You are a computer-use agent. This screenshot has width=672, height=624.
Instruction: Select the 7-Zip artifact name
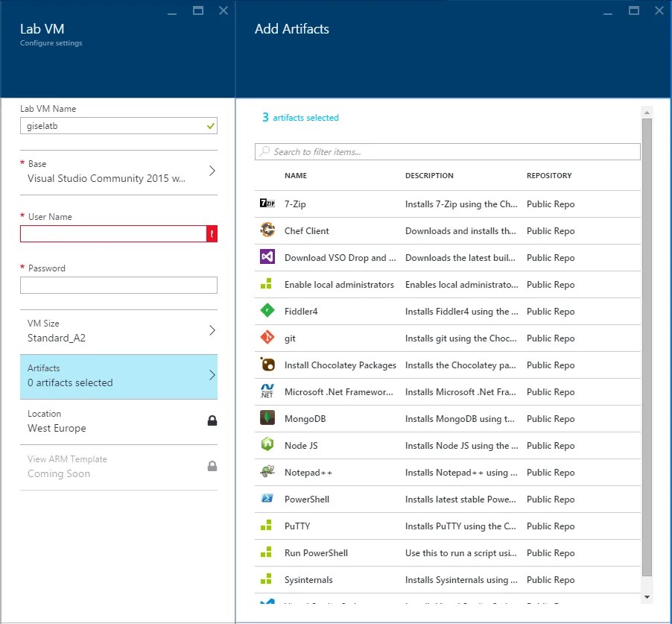click(x=295, y=204)
